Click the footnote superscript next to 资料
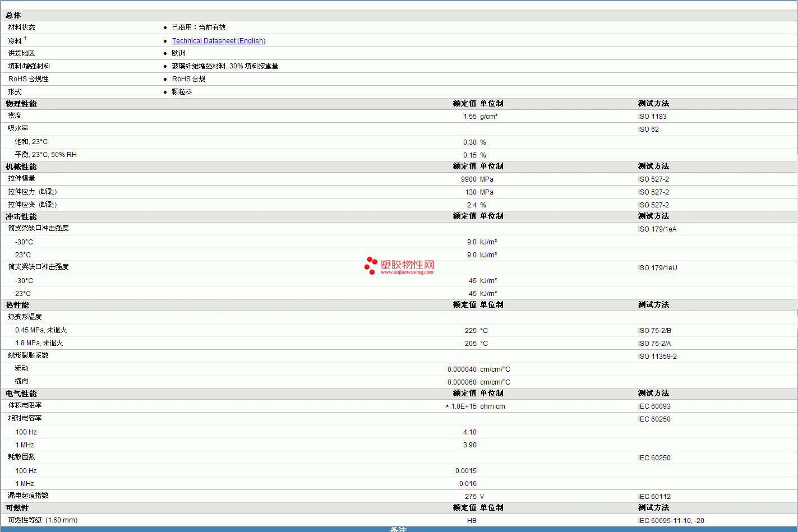798x532 pixels. tap(25, 39)
